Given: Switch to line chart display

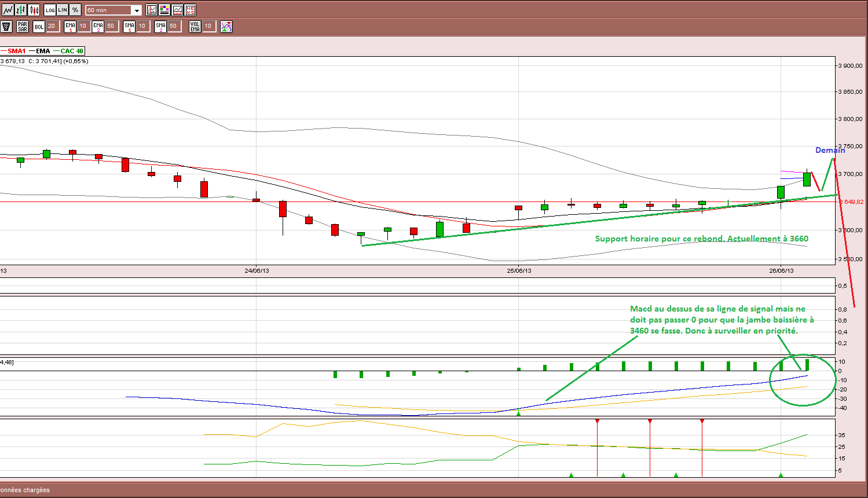Looking at the screenshot, I should (x=8, y=10).
